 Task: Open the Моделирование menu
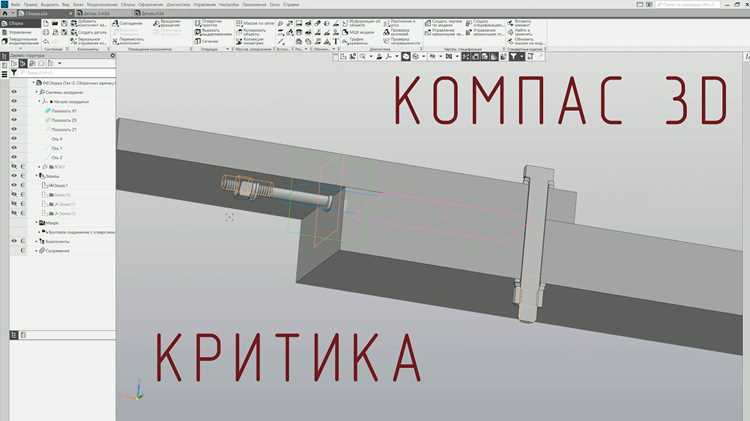pyautogui.click(x=102, y=4)
